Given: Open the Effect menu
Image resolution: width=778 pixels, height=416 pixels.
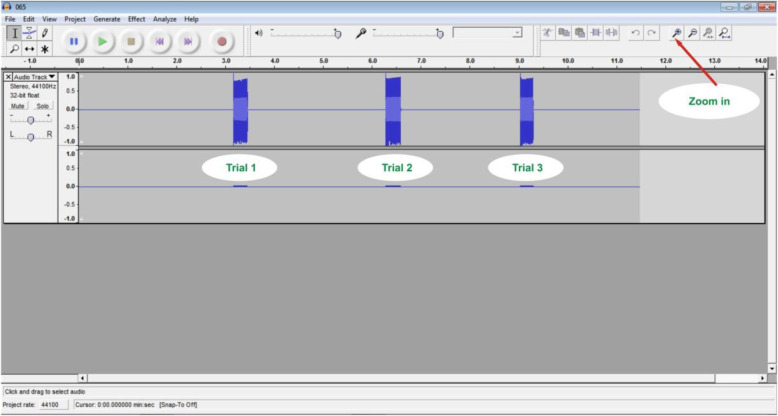Looking at the screenshot, I should pyautogui.click(x=136, y=19).
